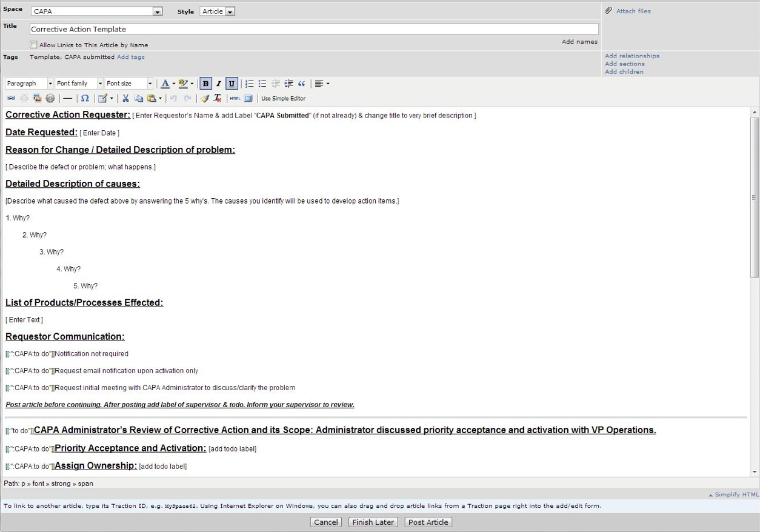This screenshot has height=532, width=760.
Task: Enable Allow Links to This Article by Name
Action: 33,45
